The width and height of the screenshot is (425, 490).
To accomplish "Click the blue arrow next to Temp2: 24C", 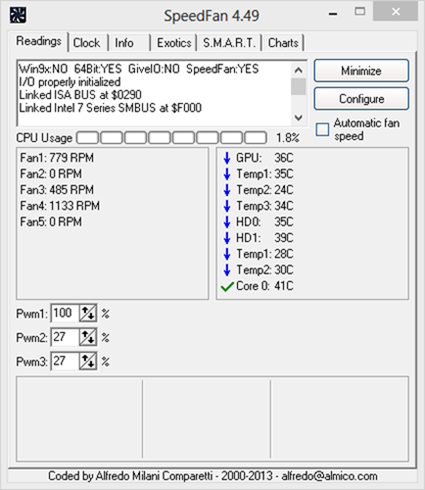I will click(227, 190).
